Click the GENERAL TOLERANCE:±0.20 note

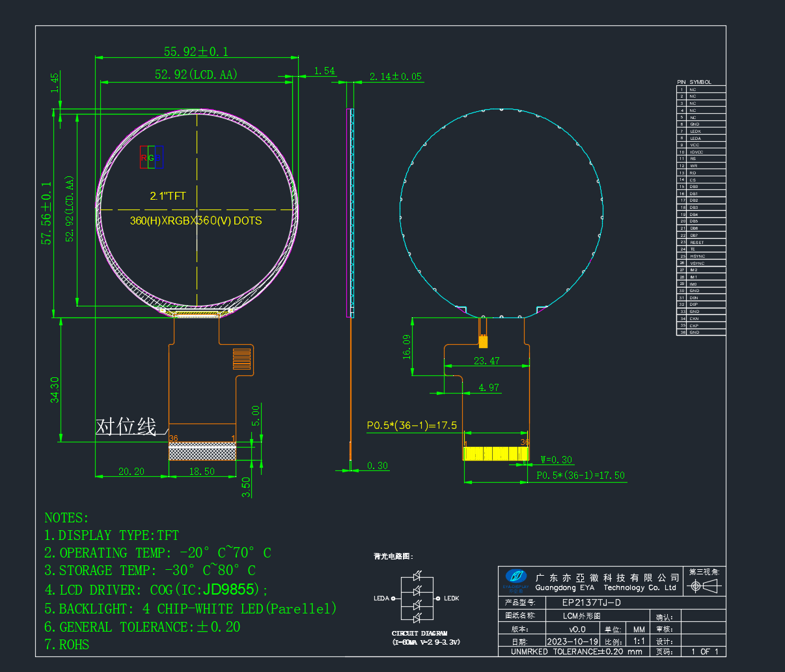(142, 627)
